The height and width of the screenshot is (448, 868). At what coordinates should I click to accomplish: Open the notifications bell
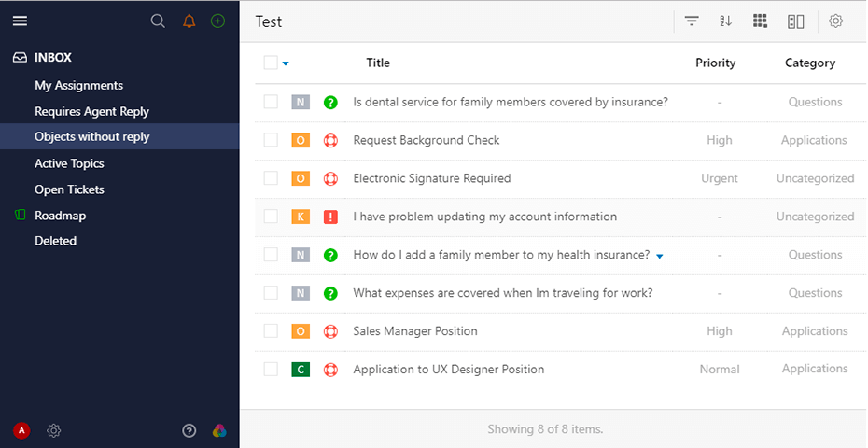[189, 21]
